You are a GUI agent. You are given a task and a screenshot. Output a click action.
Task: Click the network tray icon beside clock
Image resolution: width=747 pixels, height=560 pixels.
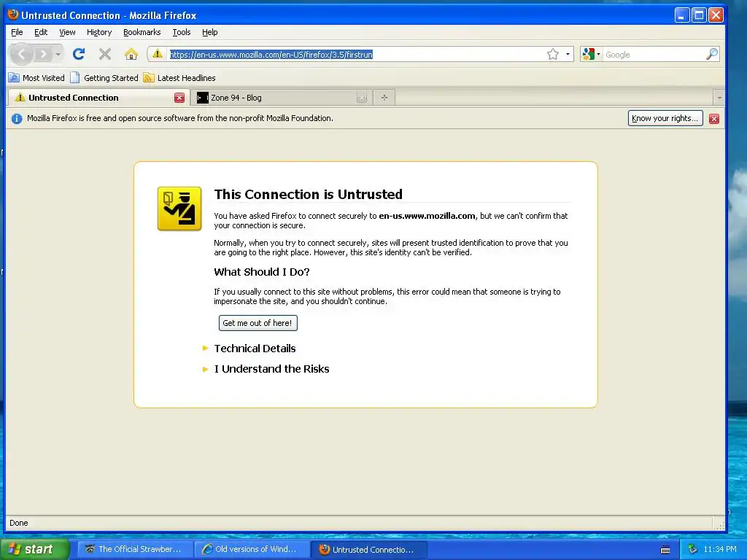click(x=693, y=549)
